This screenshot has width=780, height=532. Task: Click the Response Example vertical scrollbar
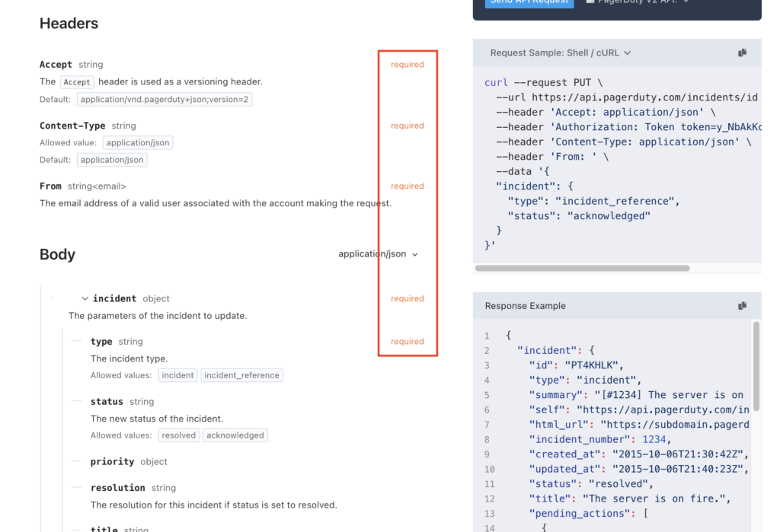(756, 365)
